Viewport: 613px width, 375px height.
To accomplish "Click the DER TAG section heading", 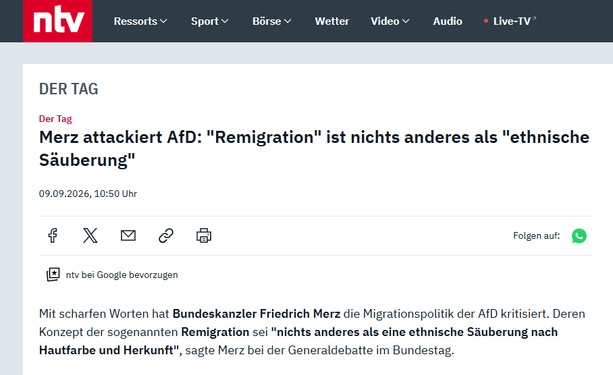I will coord(68,89).
